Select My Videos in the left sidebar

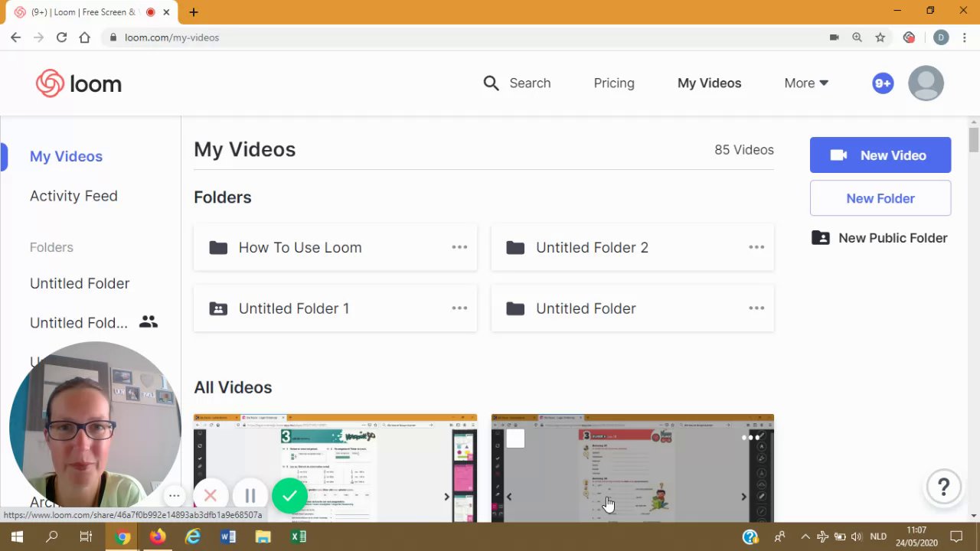pos(66,156)
